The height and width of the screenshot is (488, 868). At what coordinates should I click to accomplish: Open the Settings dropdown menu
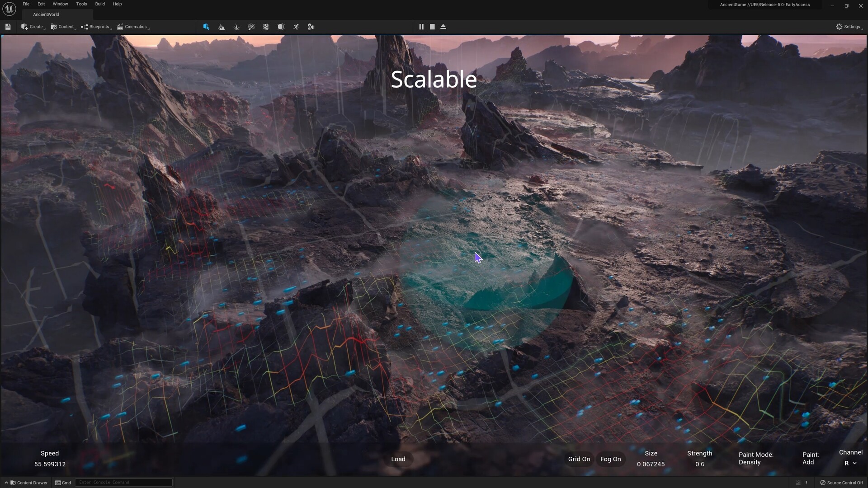click(x=849, y=27)
